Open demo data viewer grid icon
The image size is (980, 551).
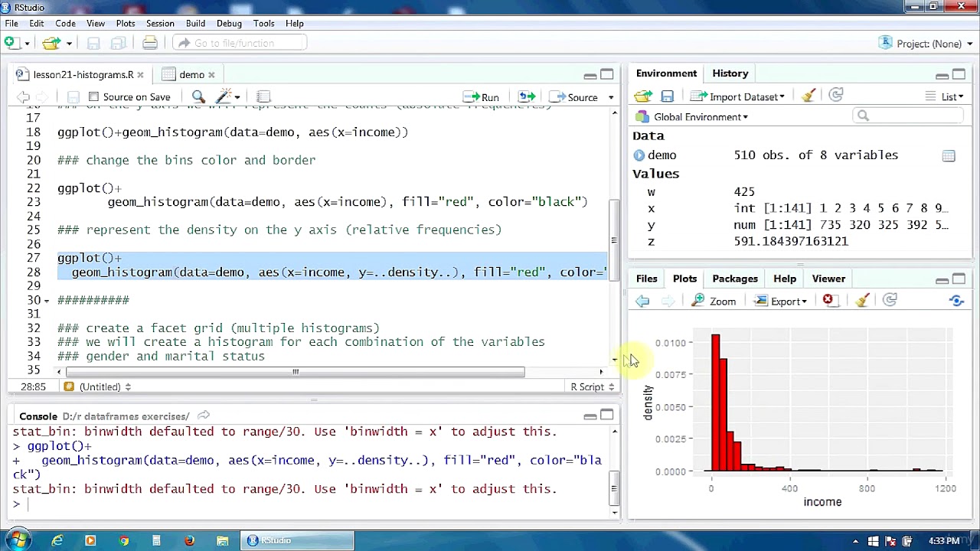click(949, 155)
